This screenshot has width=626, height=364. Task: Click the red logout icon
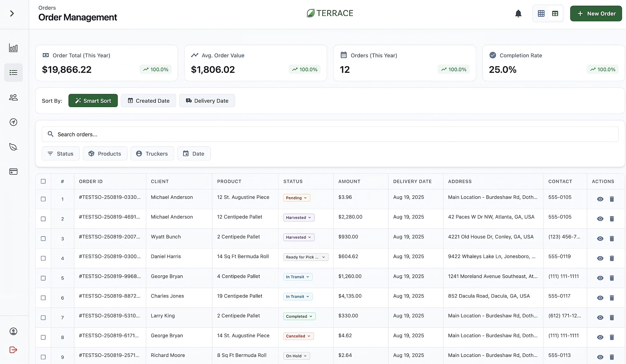13,350
